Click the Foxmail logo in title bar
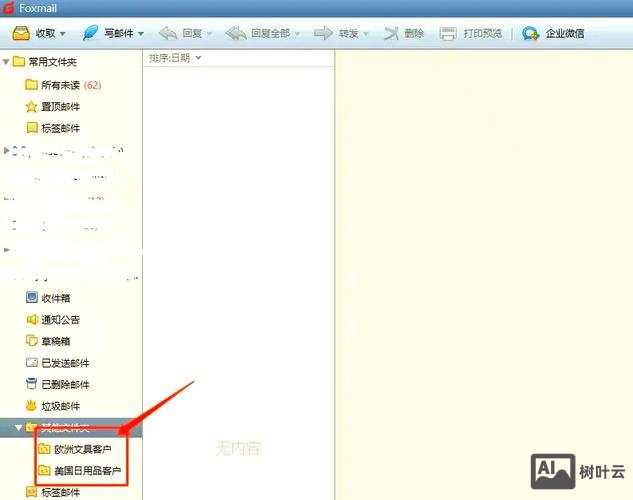This screenshot has height=500, width=633. click(x=8, y=7)
